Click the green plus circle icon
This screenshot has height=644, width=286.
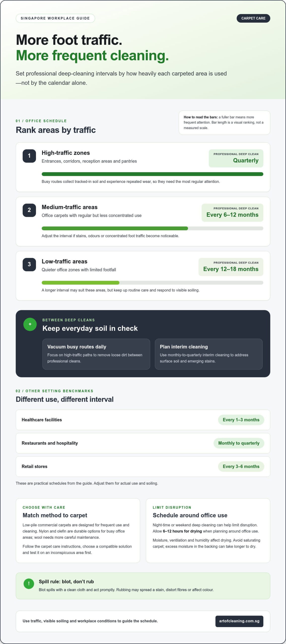pos(30,324)
